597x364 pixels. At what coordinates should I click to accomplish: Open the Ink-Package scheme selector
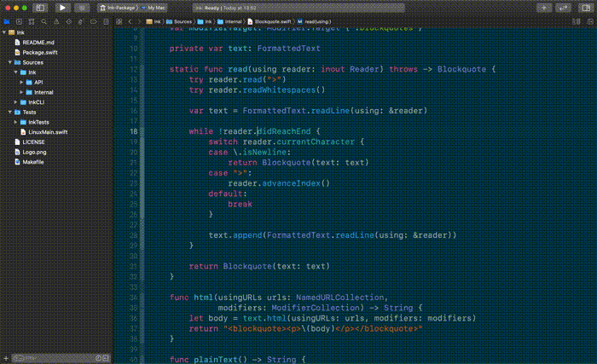click(x=119, y=8)
